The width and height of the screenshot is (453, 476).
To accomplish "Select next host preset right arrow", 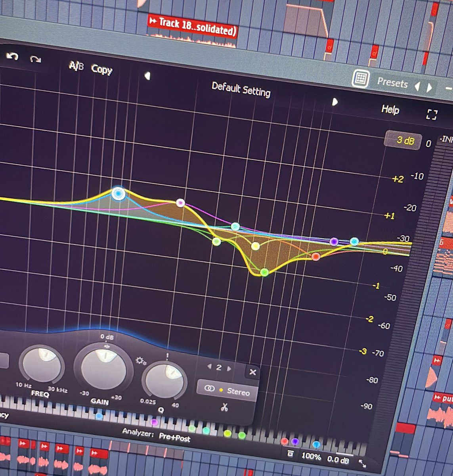I will tap(429, 87).
